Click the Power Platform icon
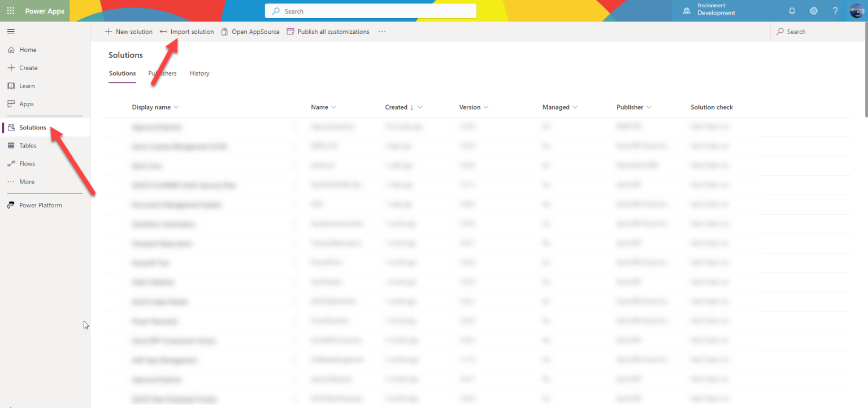The width and height of the screenshot is (868, 408). [11, 205]
